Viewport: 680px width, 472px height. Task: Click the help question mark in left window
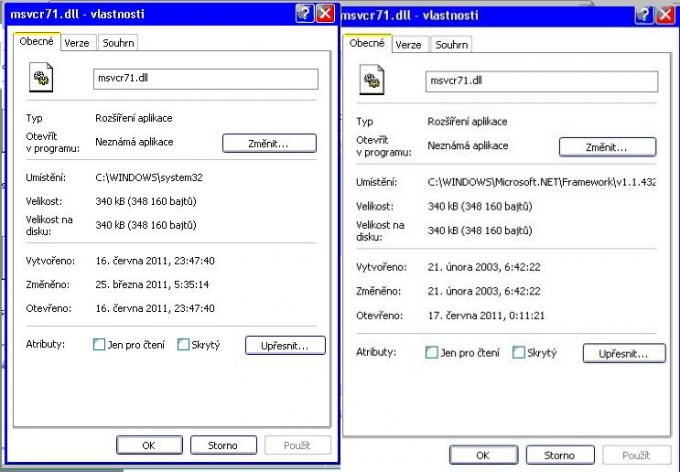304,13
